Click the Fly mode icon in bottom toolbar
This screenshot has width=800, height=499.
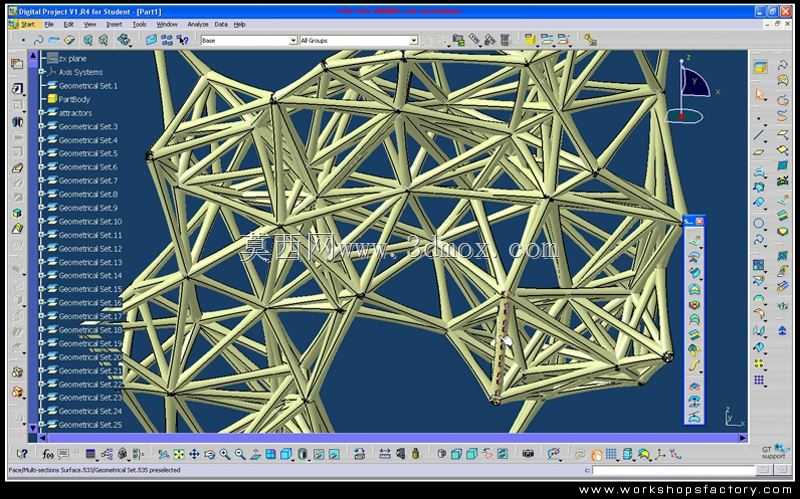[164, 454]
